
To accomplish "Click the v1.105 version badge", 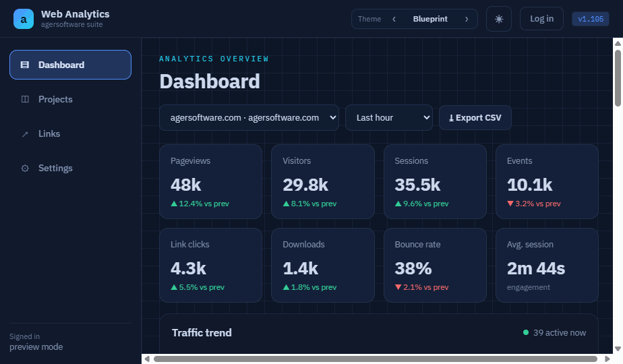I will point(591,19).
